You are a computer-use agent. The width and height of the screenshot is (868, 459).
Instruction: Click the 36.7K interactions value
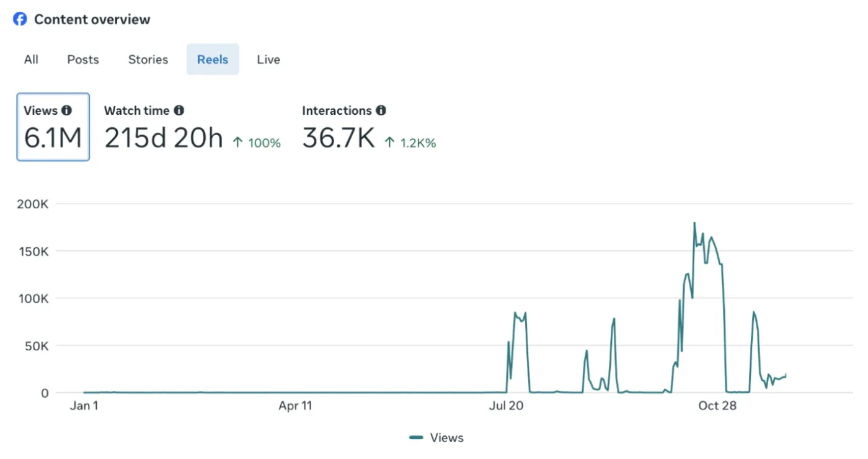pyautogui.click(x=339, y=138)
